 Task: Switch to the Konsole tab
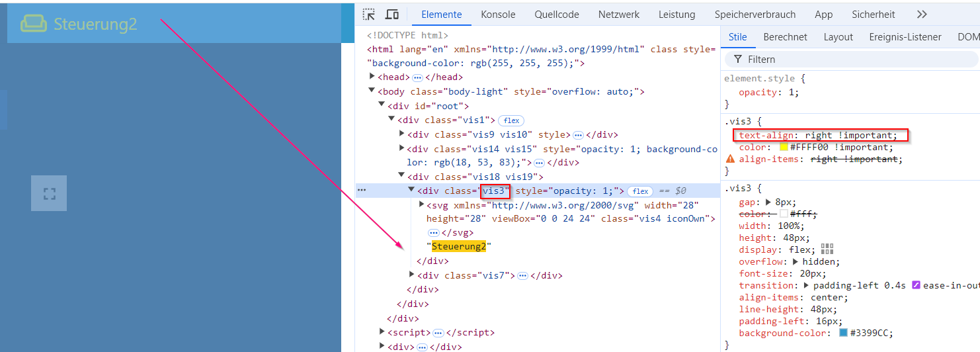[498, 15]
